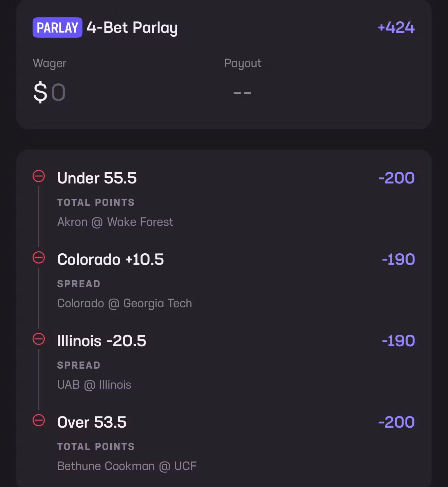Select the -200 odds for Over 53.5
The width and height of the screenshot is (448, 487).
396,422
